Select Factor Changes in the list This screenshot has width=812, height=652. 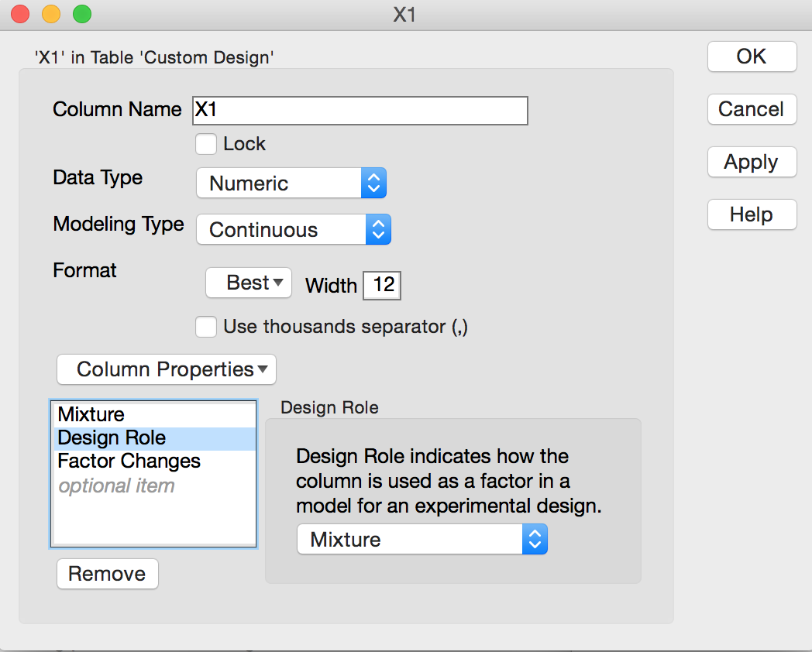pos(129,462)
